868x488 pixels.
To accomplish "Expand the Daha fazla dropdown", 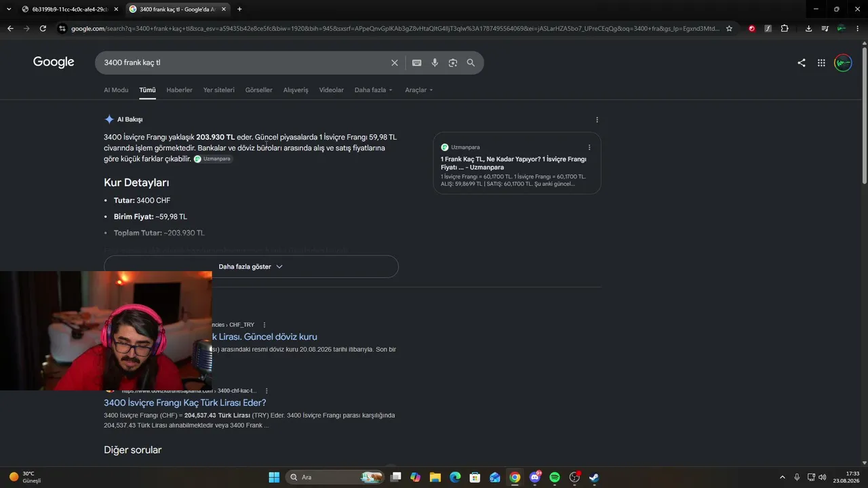I will [374, 90].
